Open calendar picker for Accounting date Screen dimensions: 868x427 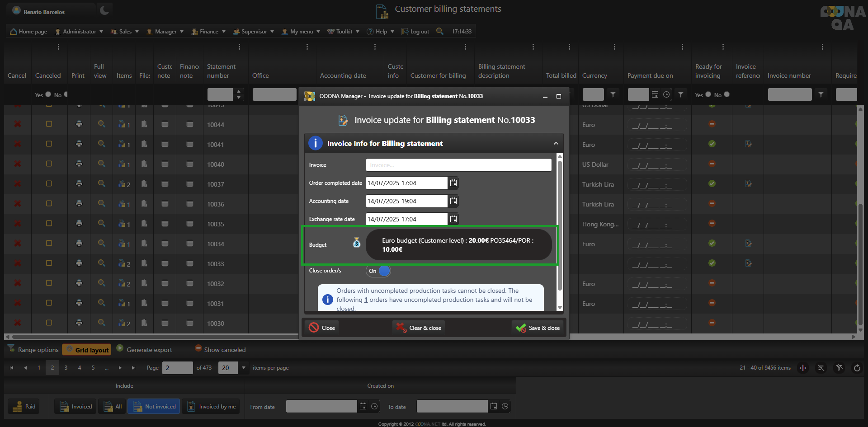point(453,201)
